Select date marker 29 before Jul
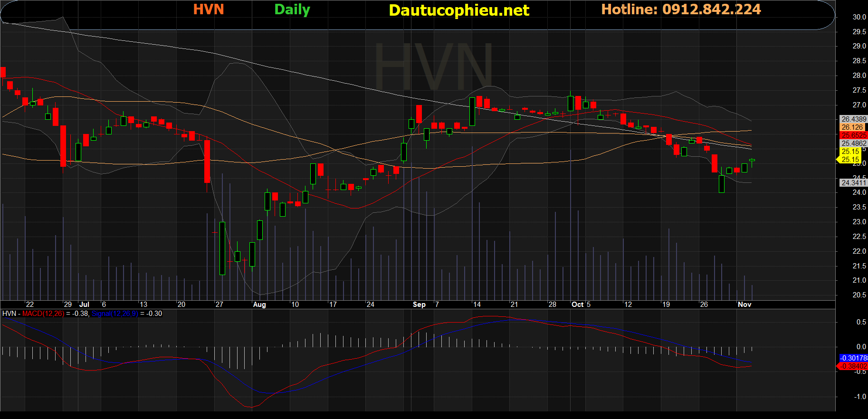This screenshot has width=868, height=419. [68, 305]
